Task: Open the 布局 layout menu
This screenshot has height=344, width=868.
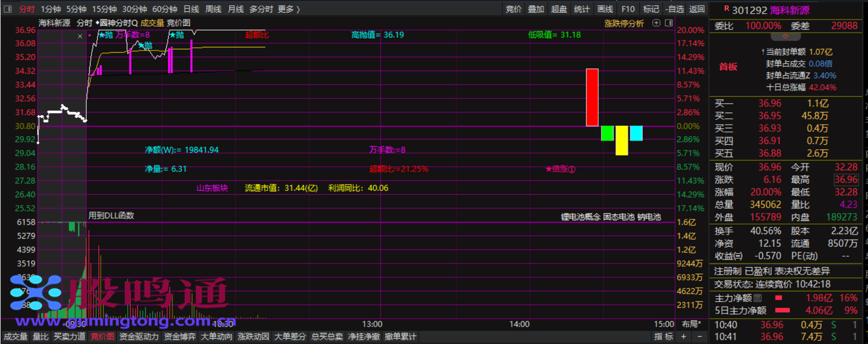Action: click(691, 324)
